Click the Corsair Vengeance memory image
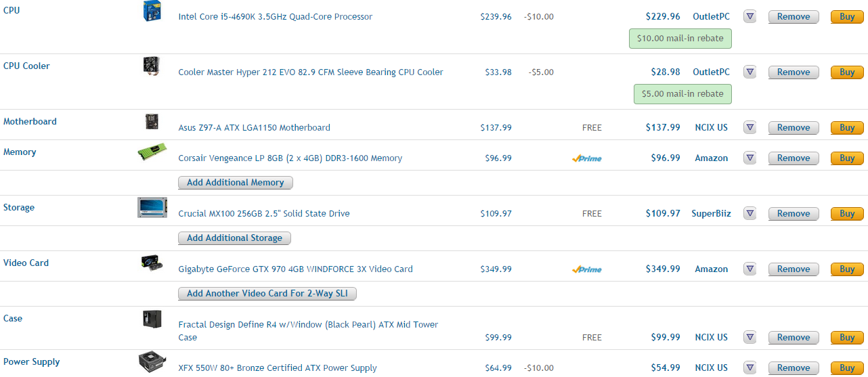Image resolution: width=868 pixels, height=377 pixels. pos(152,152)
